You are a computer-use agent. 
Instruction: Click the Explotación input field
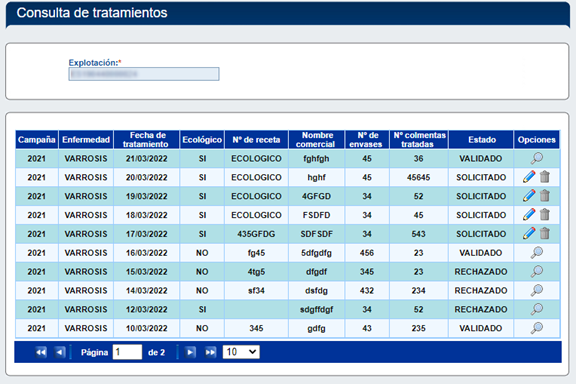[x=144, y=74]
